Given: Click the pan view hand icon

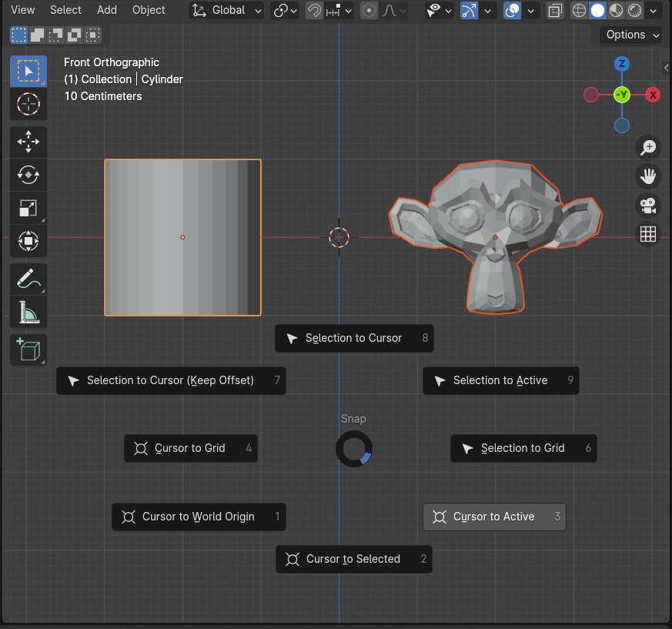Looking at the screenshot, I should tap(648, 176).
